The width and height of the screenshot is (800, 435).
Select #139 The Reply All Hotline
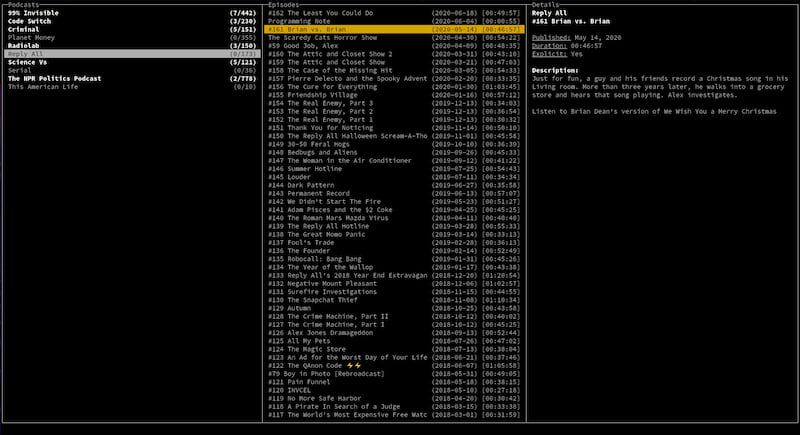(394, 226)
